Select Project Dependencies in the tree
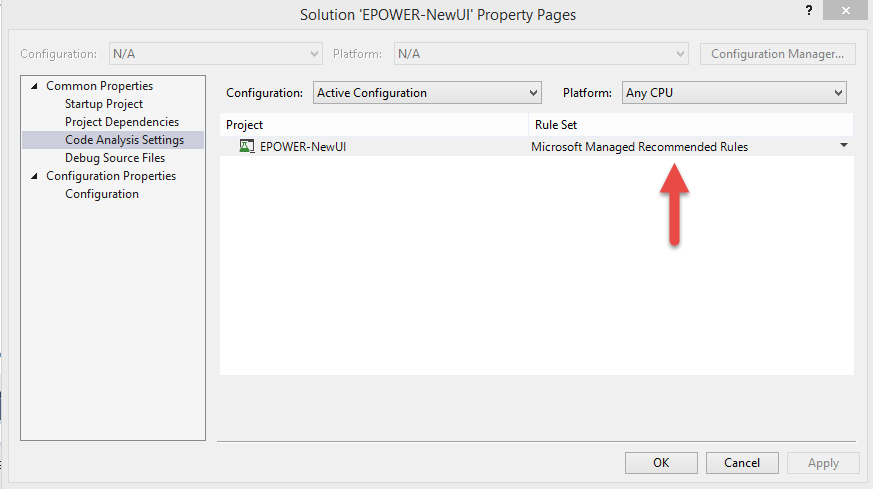Viewport: 873px width, 489px height. tap(122, 122)
